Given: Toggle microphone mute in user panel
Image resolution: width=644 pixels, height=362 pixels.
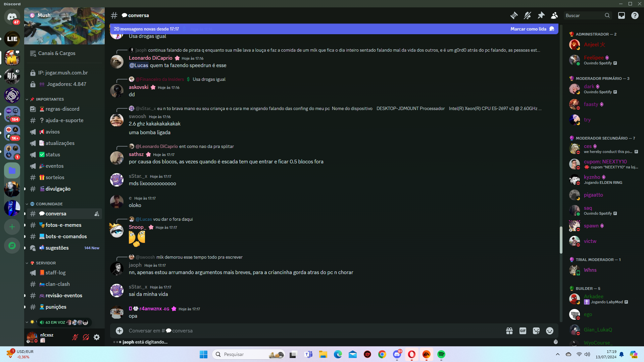Looking at the screenshot, I should 75,337.
